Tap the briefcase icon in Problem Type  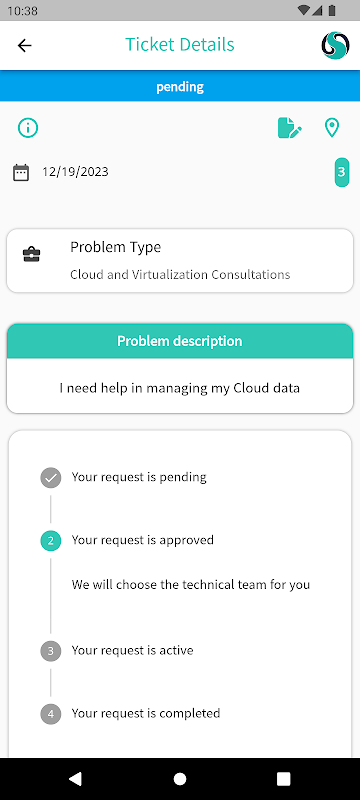(x=32, y=255)
